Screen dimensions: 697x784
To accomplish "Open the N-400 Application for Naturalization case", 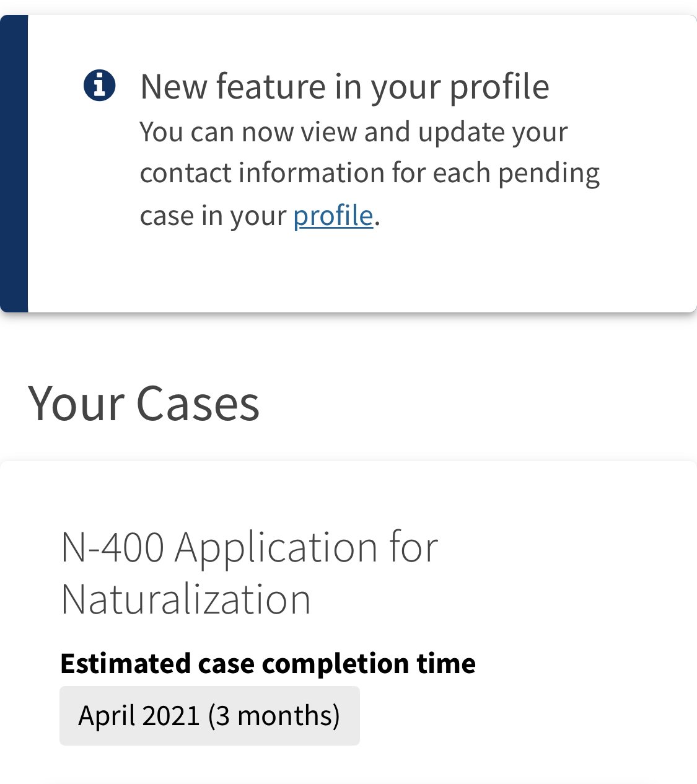I will pyautogui.click(x=249, y=573).
